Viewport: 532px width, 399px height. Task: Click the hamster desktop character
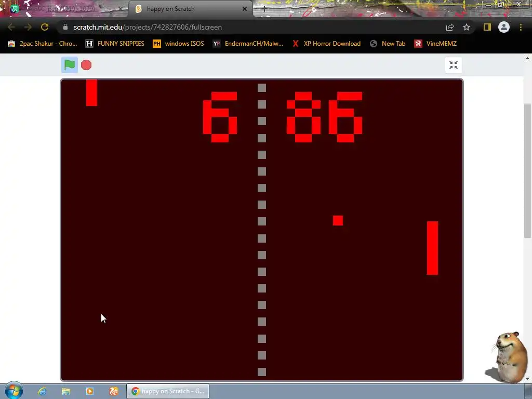(x=508, y=357)
